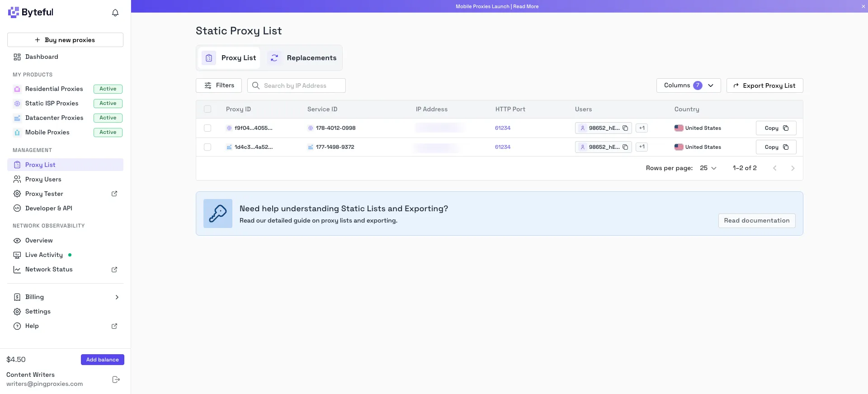
Task: Click the logout icon
Action: pos(116,380)
